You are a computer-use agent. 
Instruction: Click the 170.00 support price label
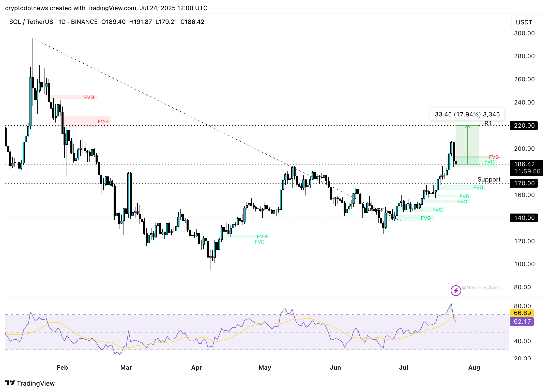pyautogui.click(x=524, y=183)
